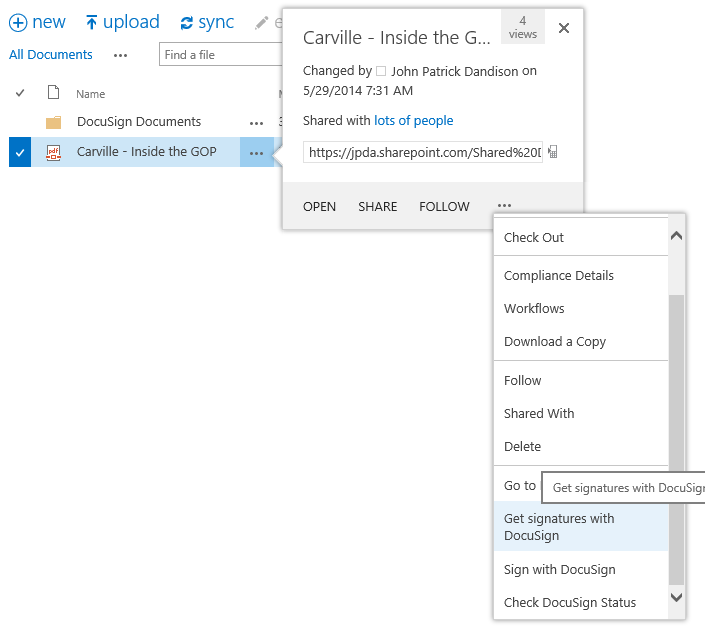Select Get signatures with DocuSign
The image size is (705, 633).
581,527
